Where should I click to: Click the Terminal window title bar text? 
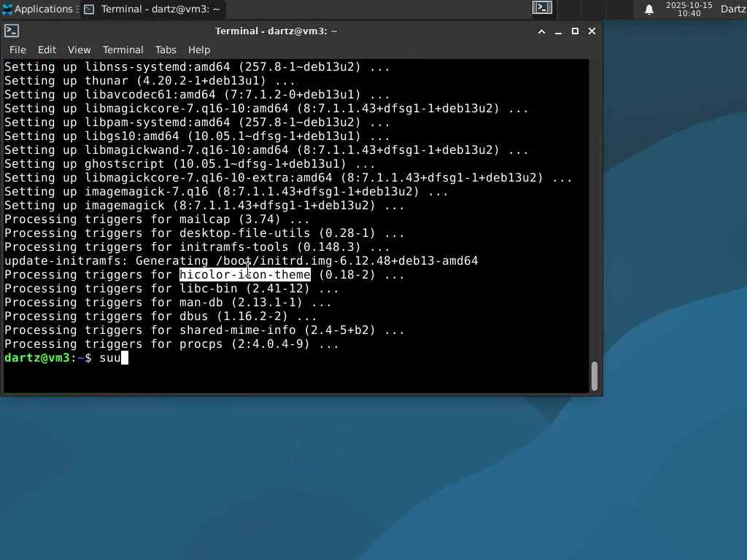(x=276, y=31)
